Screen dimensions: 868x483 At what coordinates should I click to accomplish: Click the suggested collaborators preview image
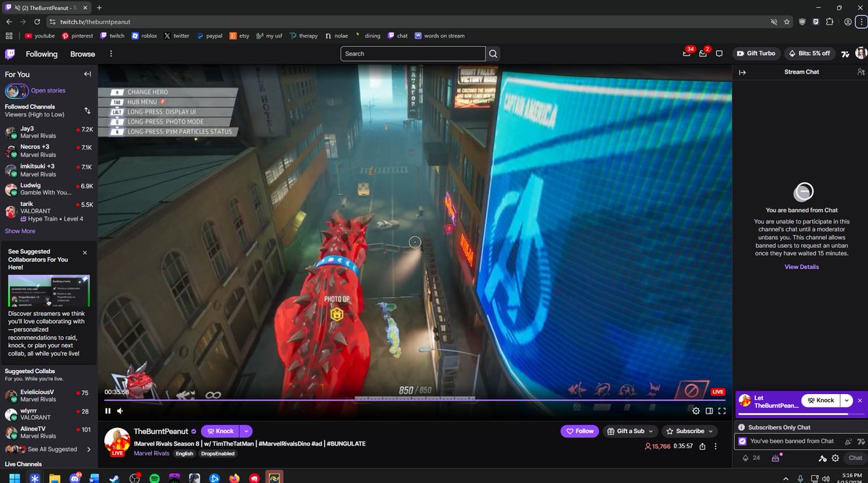[48, 291]
